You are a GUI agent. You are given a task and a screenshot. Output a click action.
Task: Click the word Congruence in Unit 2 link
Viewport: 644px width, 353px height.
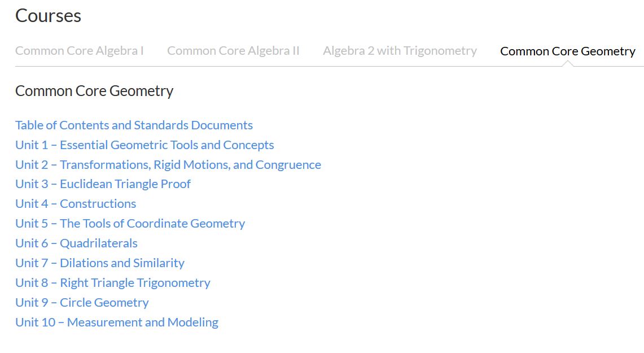(x=288, y=165)
